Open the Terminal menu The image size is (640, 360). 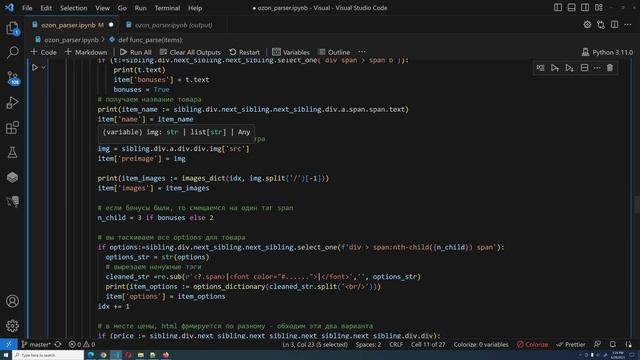tap(167, 8)
